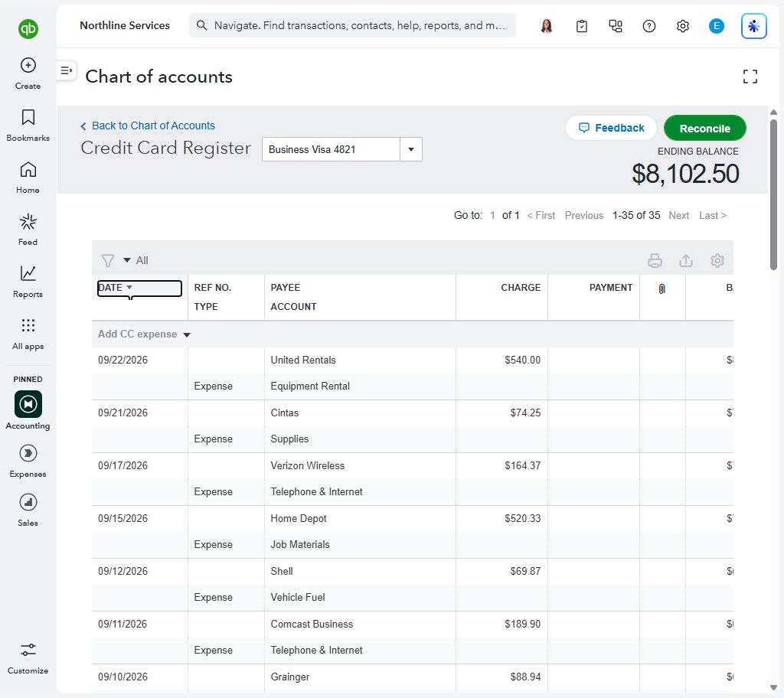Click the Job Materials account cell
This screenshot has width=784, height=698.
300,544
